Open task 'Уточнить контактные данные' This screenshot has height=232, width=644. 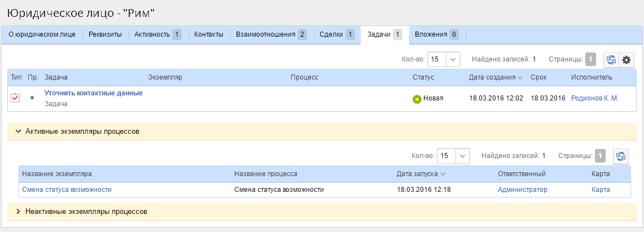[93, 93]
